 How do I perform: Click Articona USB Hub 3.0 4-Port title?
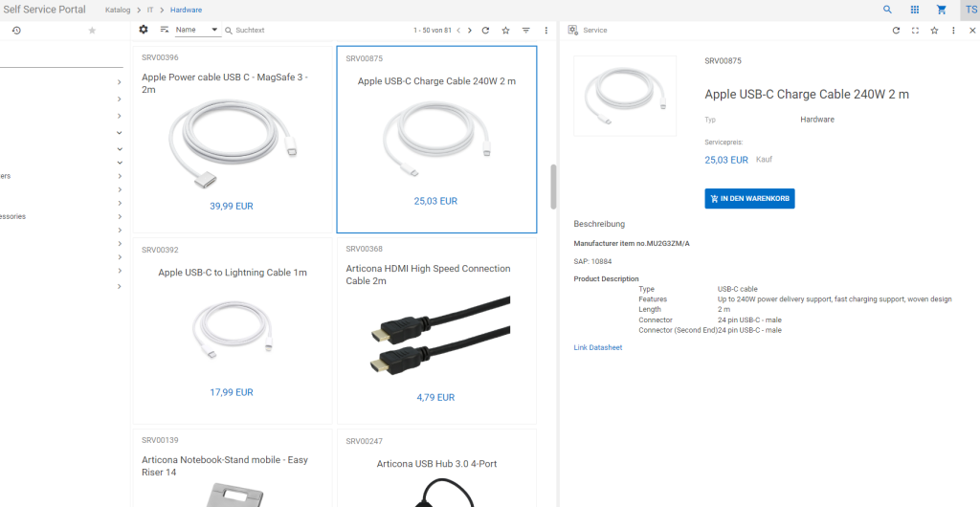(x=436, y=463)
